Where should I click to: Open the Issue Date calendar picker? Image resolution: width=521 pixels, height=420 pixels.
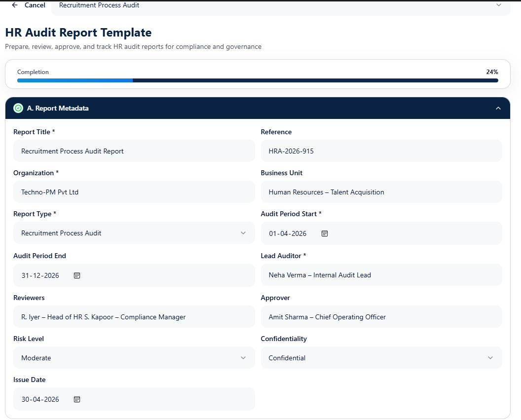[x=77, y=399]
